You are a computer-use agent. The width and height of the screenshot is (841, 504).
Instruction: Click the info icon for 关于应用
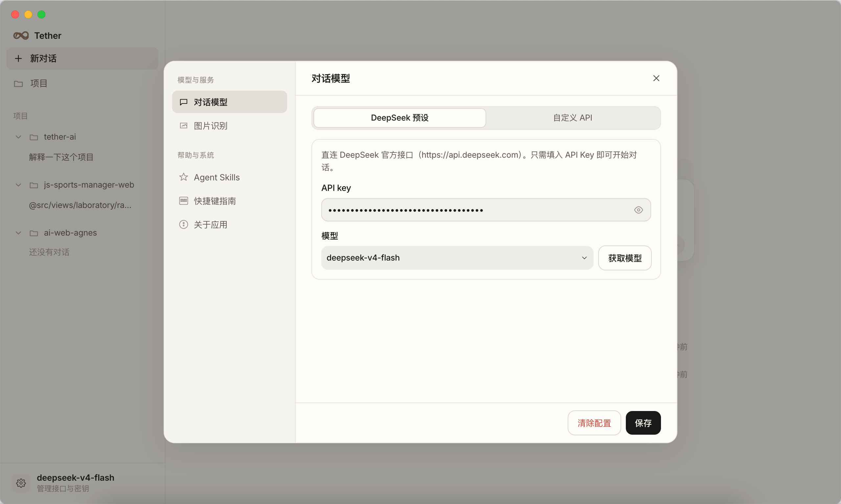tap(184, 224)
